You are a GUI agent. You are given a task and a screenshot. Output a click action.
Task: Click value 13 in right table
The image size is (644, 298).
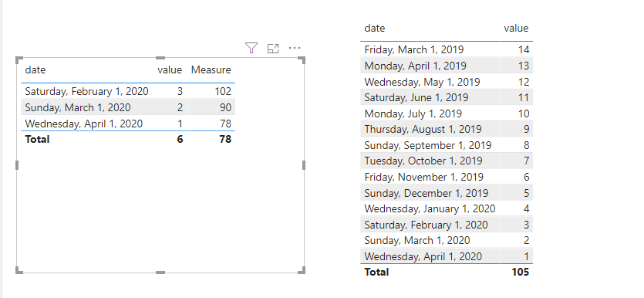point(524,66)
